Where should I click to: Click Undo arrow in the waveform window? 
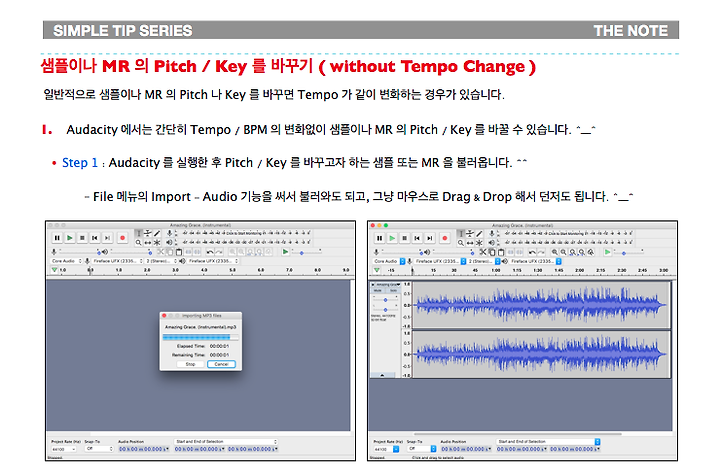[532, 252]
